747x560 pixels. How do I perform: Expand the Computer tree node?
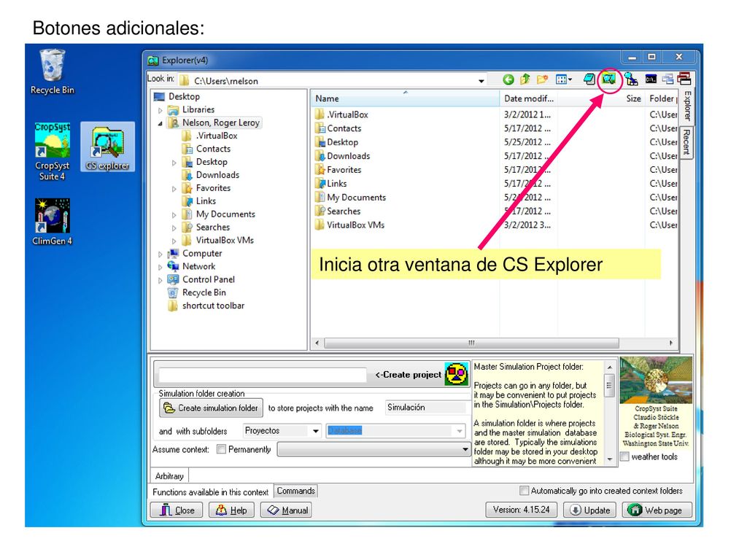[x=160, y=254]
